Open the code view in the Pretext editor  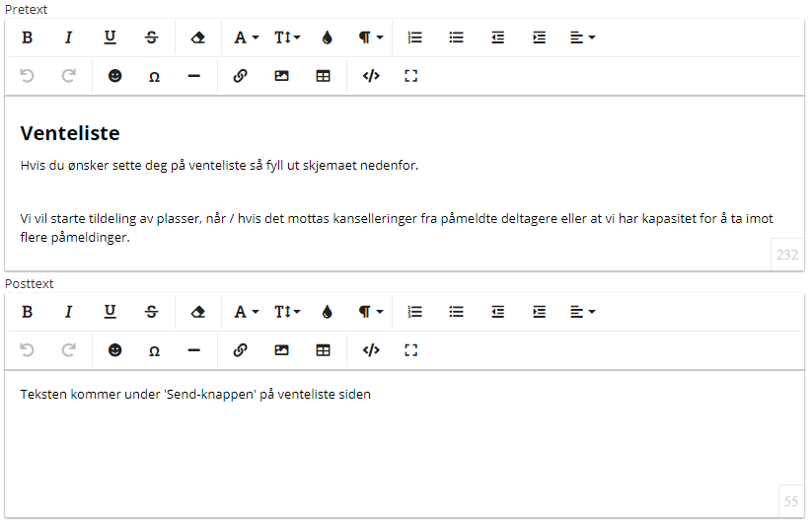(x=371, y=76)
